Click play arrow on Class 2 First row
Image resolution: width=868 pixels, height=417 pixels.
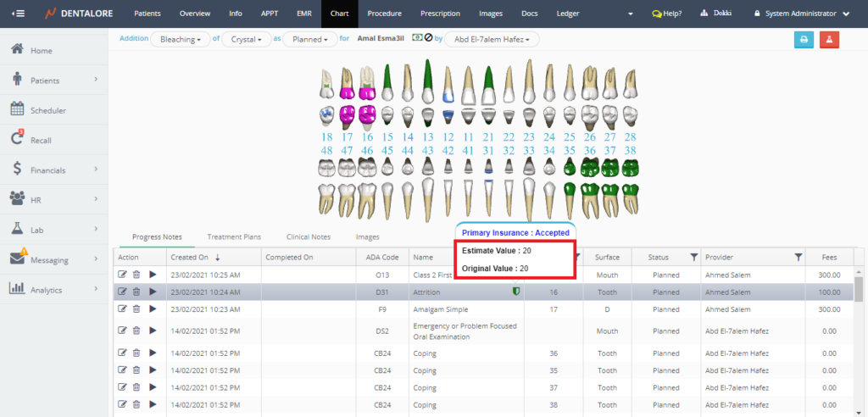[153, 275]
